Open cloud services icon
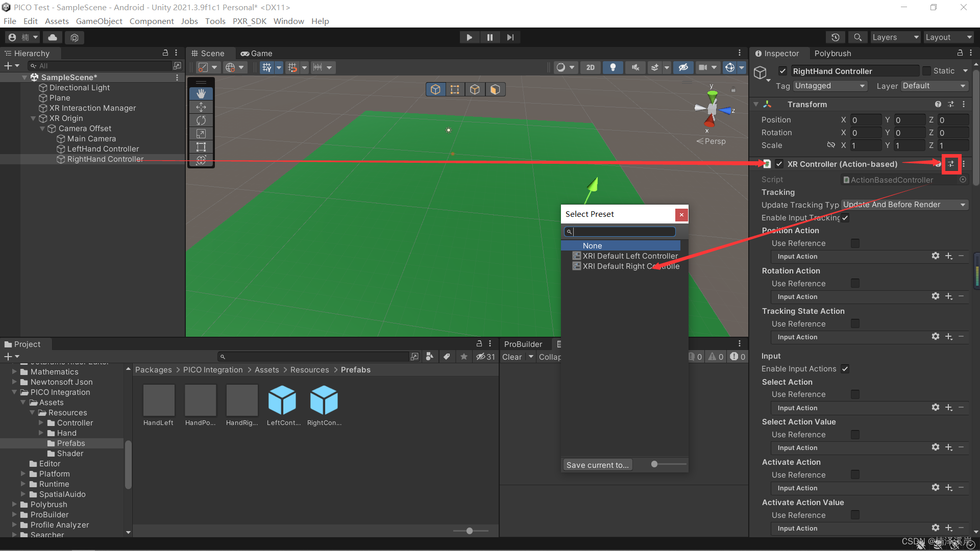 click(53, 37)
